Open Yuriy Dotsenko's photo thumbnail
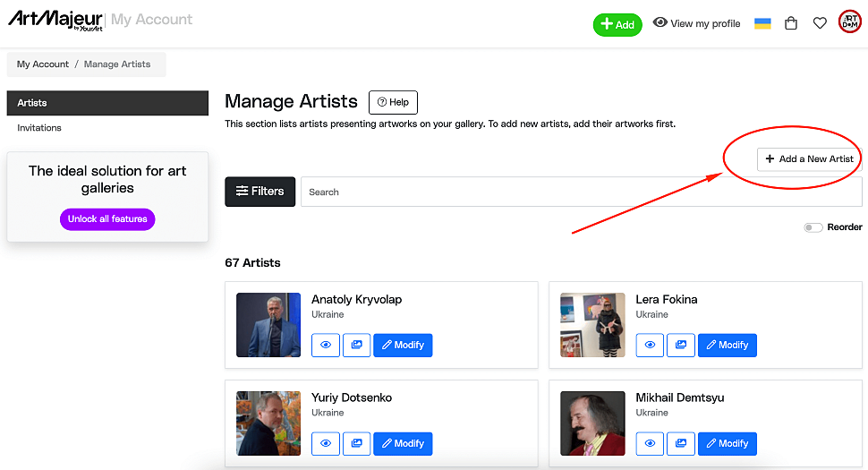This screenshot has height=470, width=868. coord(268,423)
